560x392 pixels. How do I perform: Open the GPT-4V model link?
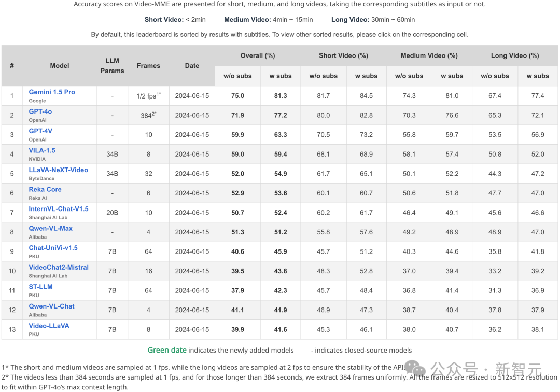pos(40,131)
